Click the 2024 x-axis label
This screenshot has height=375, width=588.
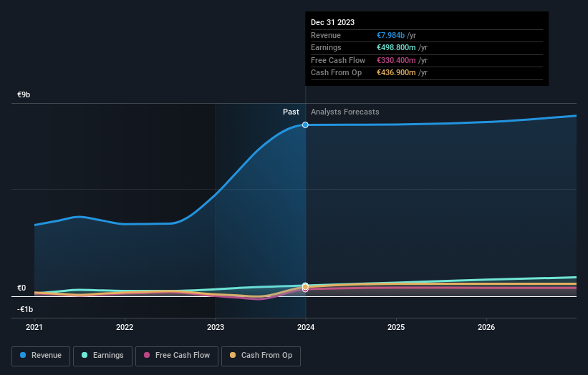306,328
